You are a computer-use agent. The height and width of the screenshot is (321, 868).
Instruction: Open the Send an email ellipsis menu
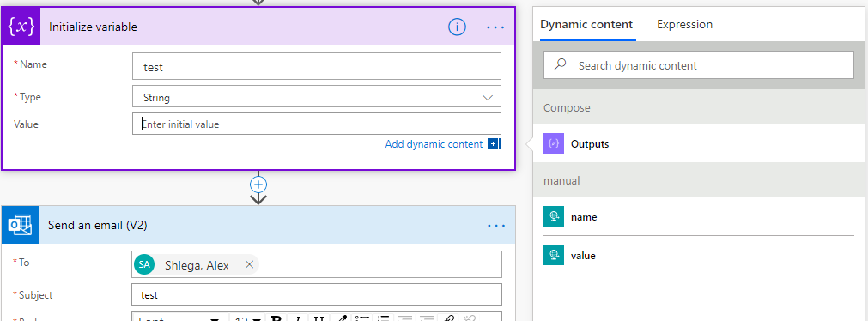click(x=496, y=226)
